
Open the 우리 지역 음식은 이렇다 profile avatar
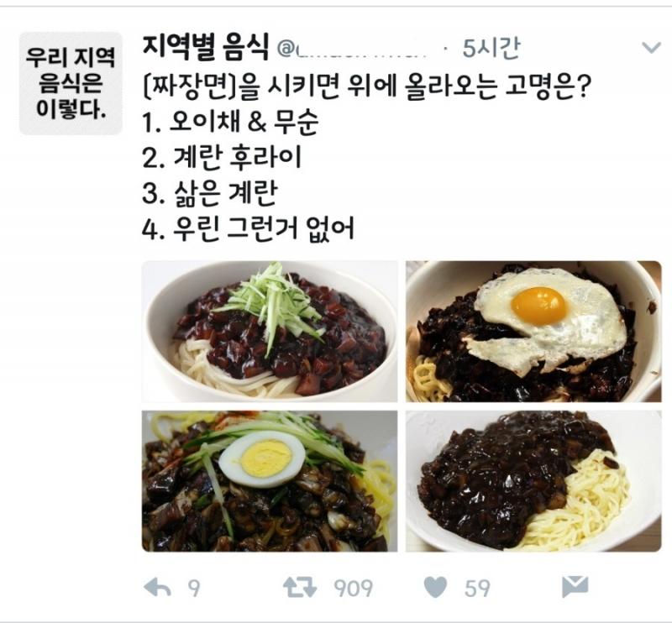tap(71, 83)
